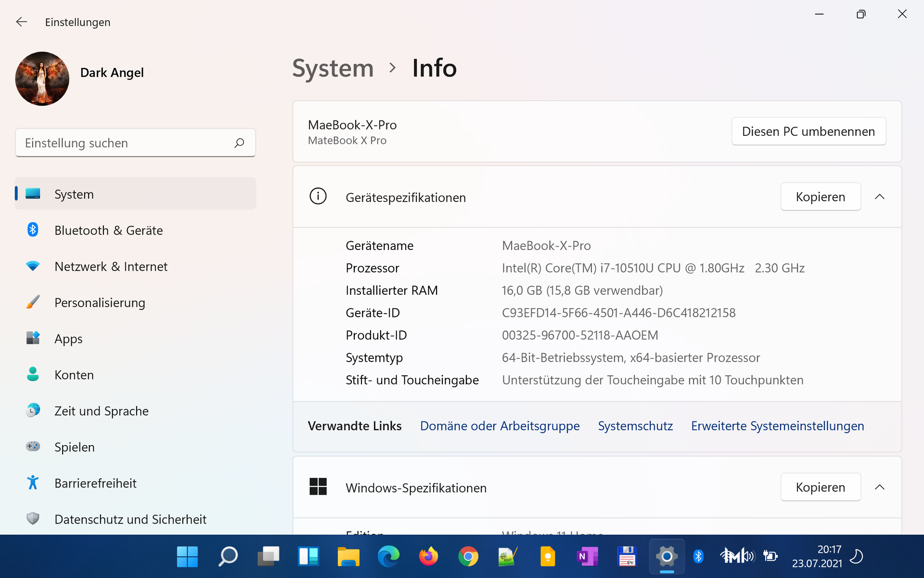Click the Apps tiles icon in sidebar

[33, 338]
